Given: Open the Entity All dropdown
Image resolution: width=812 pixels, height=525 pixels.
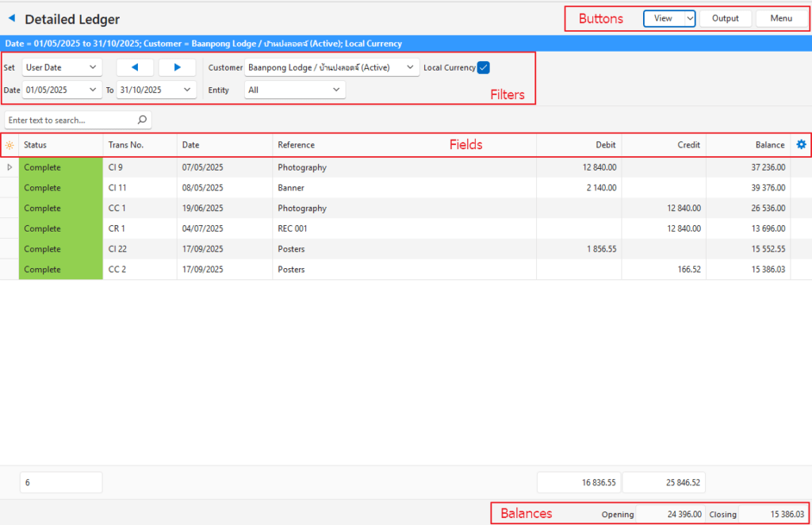Looking at the screenshot, I should [x=294, y=90].
